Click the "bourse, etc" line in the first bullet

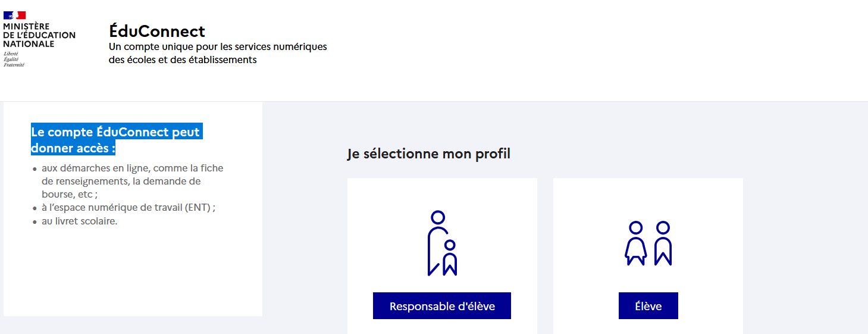(70, 194)
